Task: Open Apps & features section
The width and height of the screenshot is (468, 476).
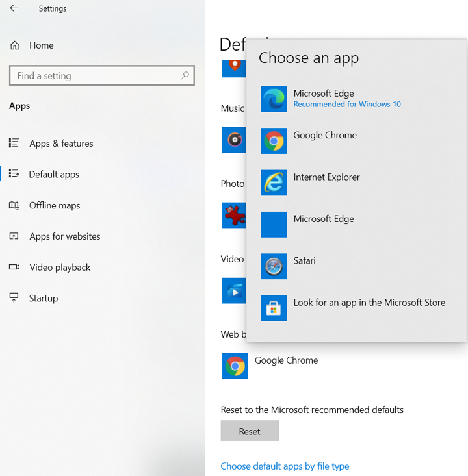Action: 61,144
